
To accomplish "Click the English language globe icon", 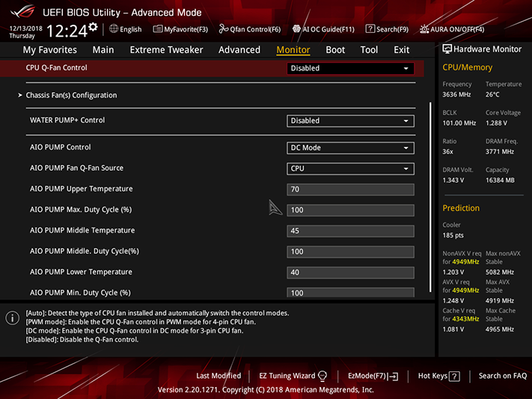I will (x=114, y=29).
